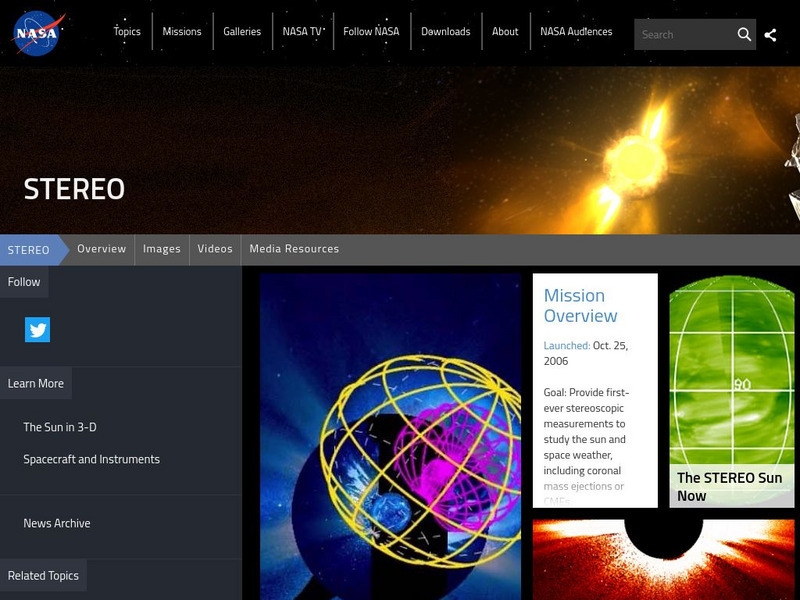
Task: Open The Sun in 3-D link
Action: [x=60, y=427]
